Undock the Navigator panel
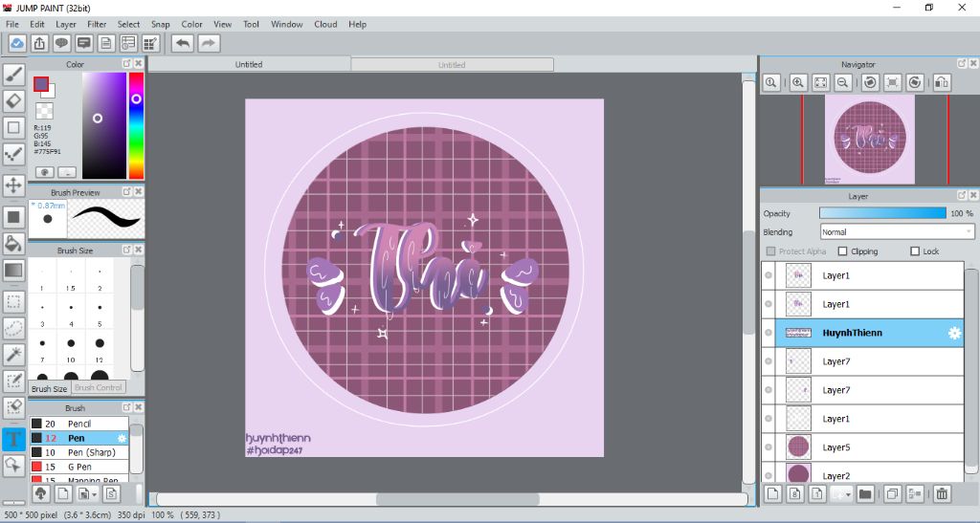 (962, 64)
